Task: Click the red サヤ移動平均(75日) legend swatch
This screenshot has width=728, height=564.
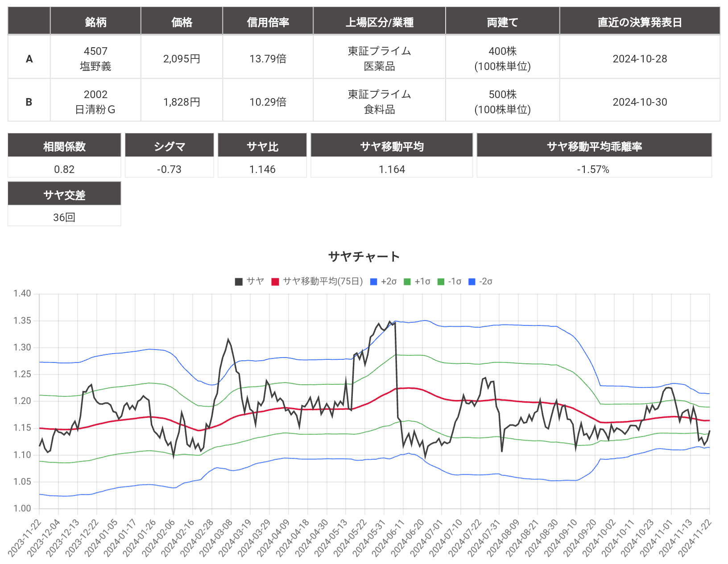Action: point(275,282)
